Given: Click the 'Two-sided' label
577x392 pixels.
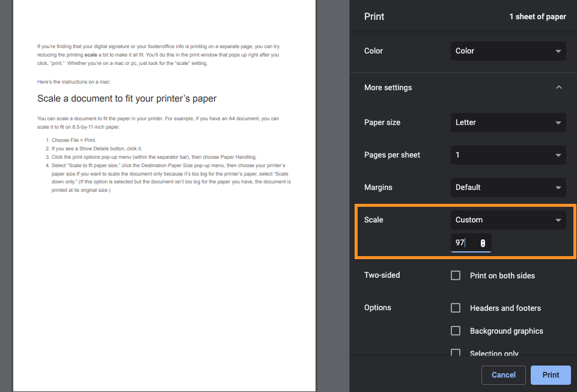Looking at the screenshot, I should (x=382, y=275).
